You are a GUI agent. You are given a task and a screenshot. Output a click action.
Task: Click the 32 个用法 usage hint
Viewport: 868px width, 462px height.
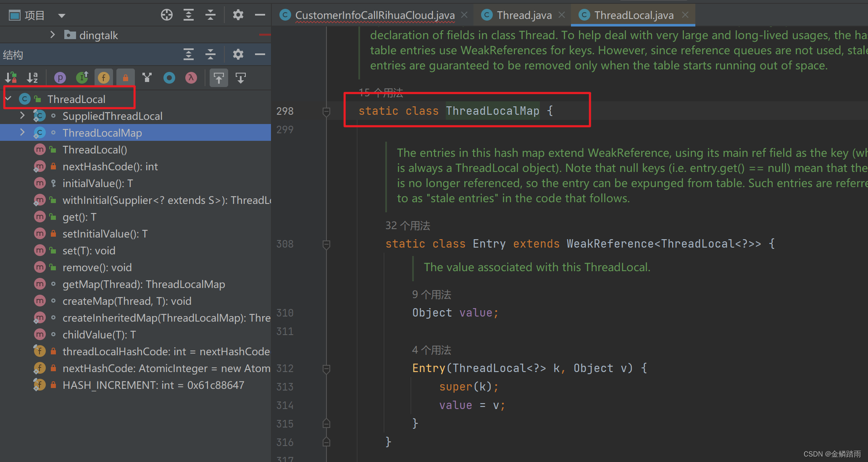[407, 225]
